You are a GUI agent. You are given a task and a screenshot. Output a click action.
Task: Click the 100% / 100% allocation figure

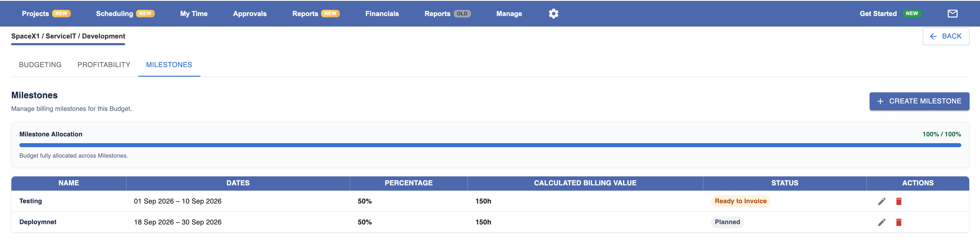(x=942, y=134)
